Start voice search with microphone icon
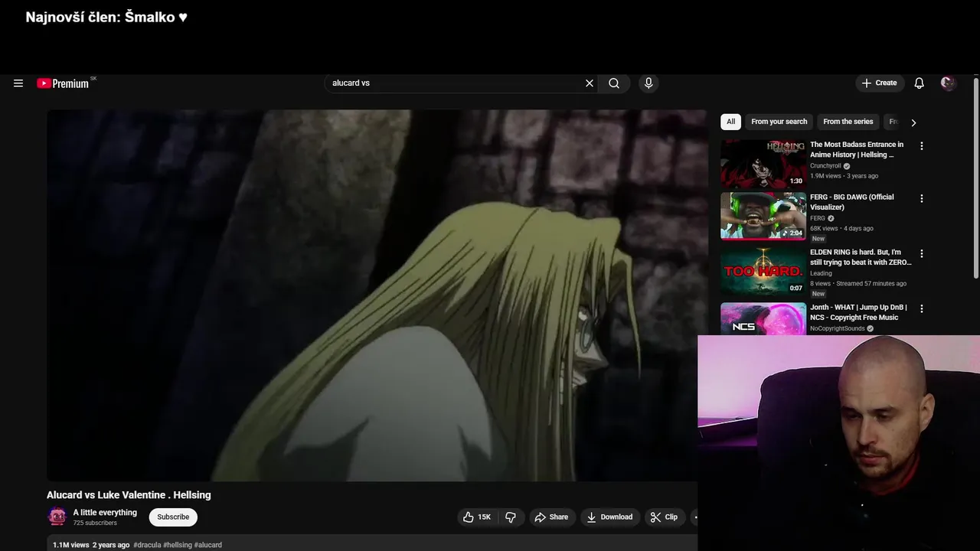Screen dimensions: 980x551 point(648,83)
